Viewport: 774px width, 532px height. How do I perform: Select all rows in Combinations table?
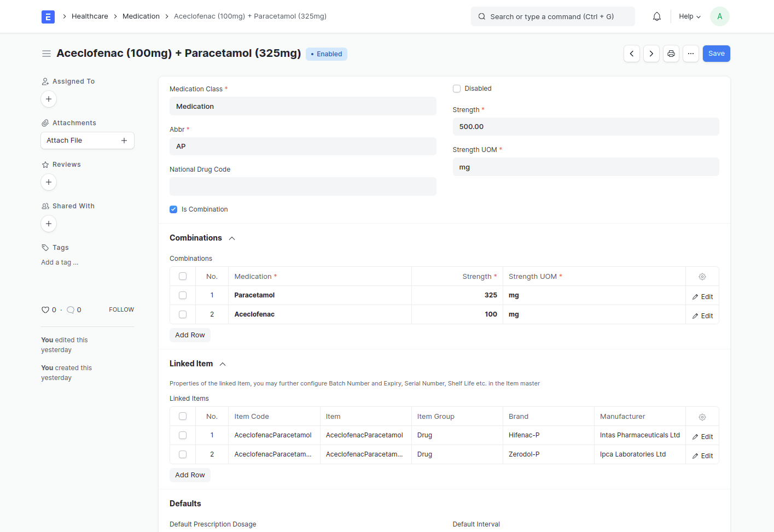pyautogui.click(x=183, y=277)
